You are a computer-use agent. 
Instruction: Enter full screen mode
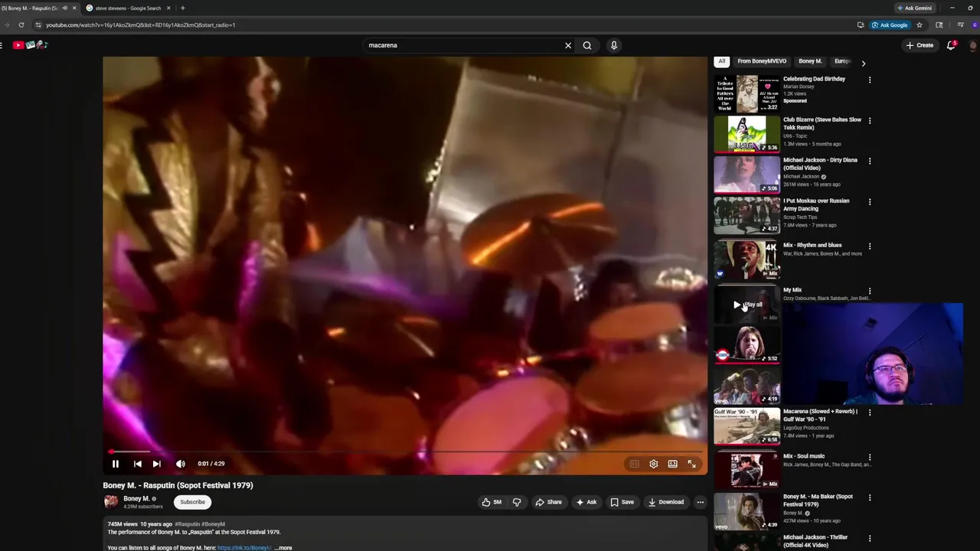pyautogui.click(x=691, y=464)
